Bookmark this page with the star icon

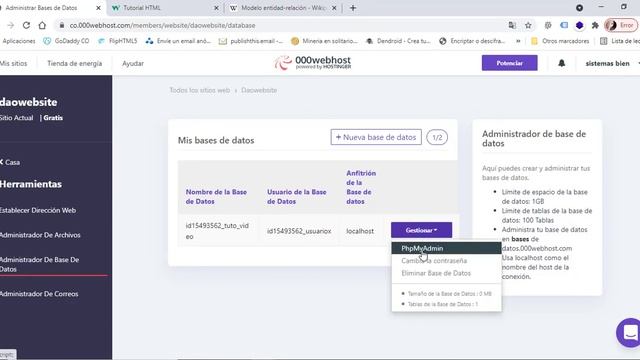point(528,25)
